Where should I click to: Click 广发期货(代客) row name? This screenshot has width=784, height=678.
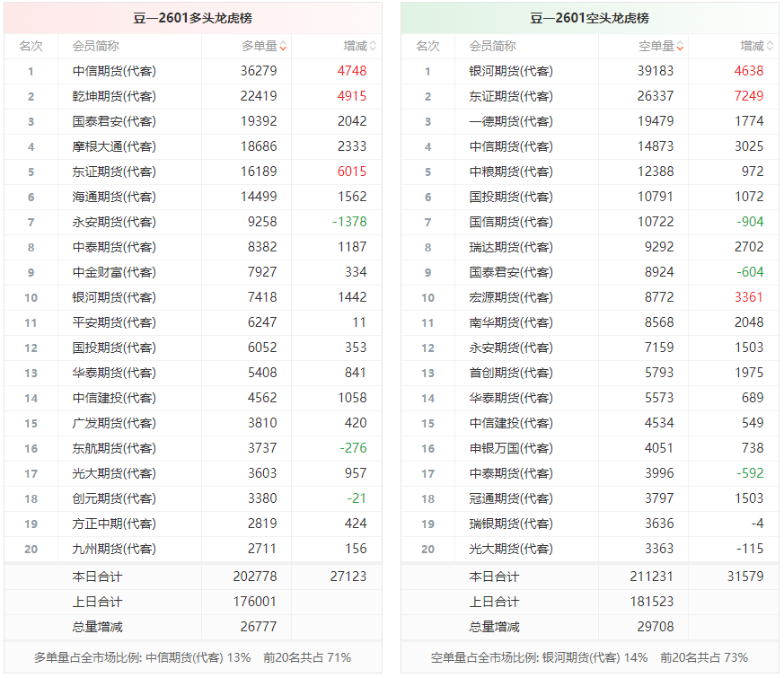coord(114,424)
